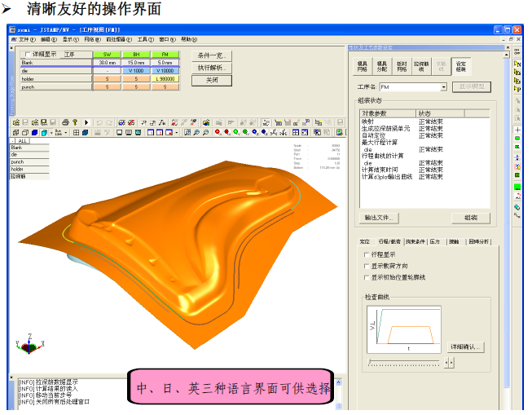
Task: Select cyan shaded cube display icon
Action: pos(44,132)
